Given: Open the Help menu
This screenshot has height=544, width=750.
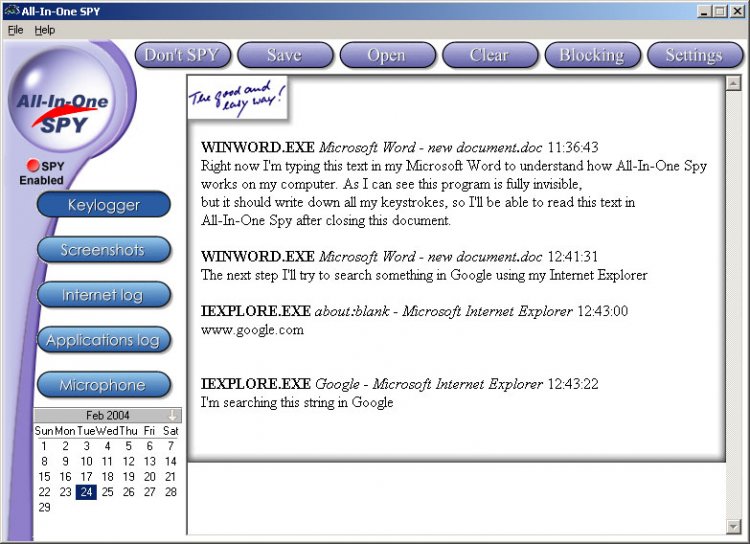Looking at the screenshot, I should (x=44, y=30).
